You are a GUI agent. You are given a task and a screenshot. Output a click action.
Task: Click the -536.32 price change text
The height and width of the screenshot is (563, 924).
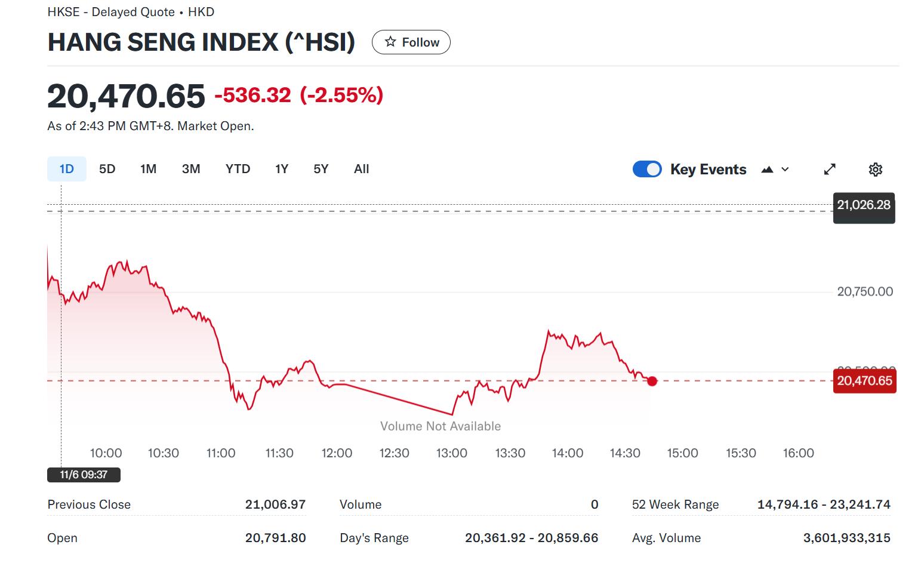(253, 95)
